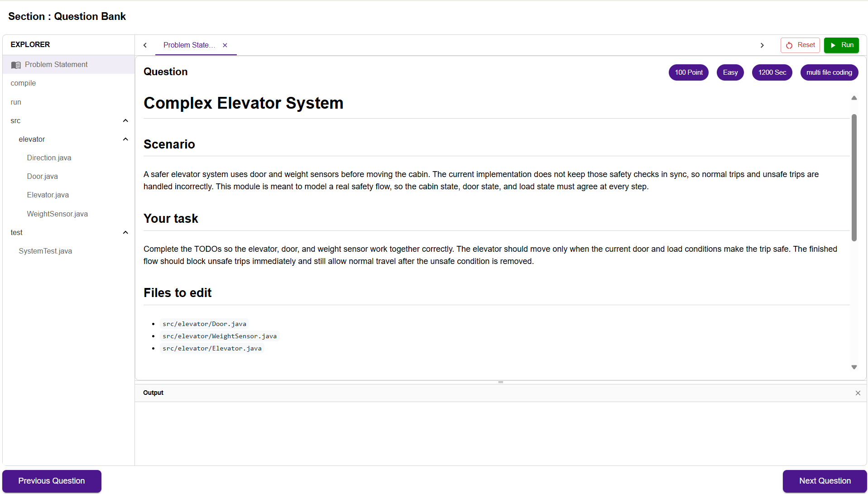This screenshot has height=494, width=868.
Task: Switch to the Problem State… tab
Action: tap(189, 45)
